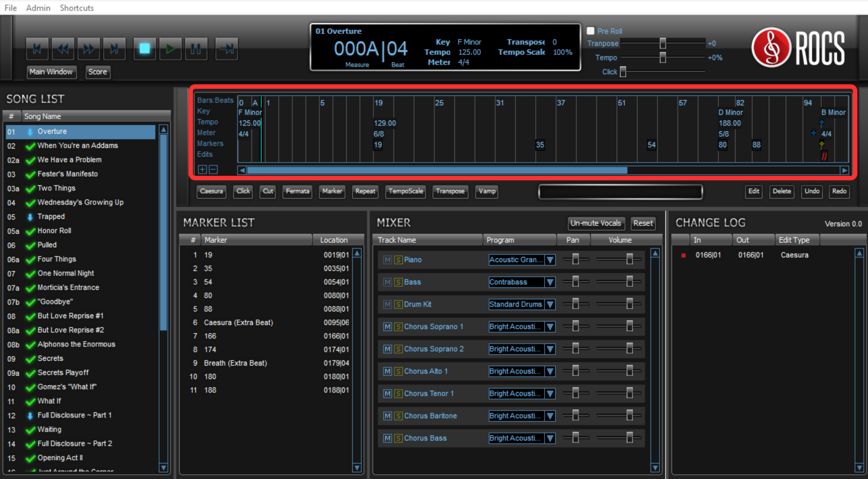Image resolution: width=868 pixels, height=479 pixels.
Task: Zoom into the timeline with the plus icon
Action: coord(202,169)
